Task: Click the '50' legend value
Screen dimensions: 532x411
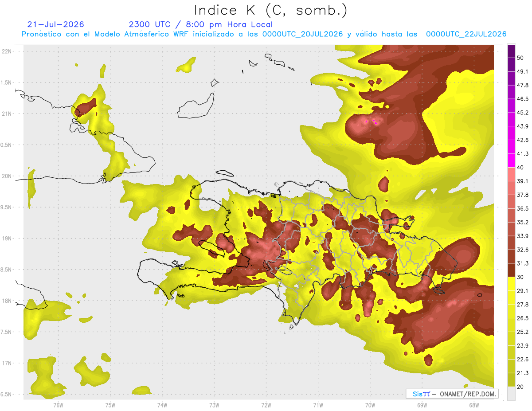Action: 520,58
